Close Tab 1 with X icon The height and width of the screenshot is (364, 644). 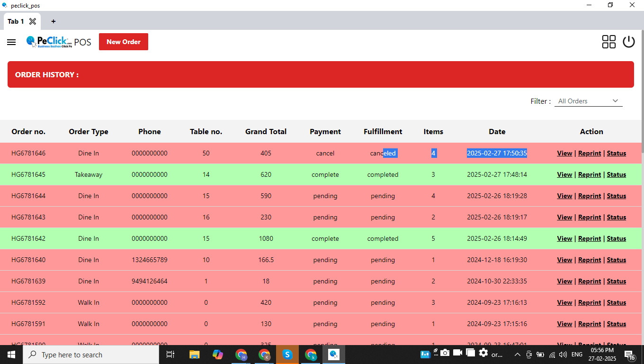(33, 21)
